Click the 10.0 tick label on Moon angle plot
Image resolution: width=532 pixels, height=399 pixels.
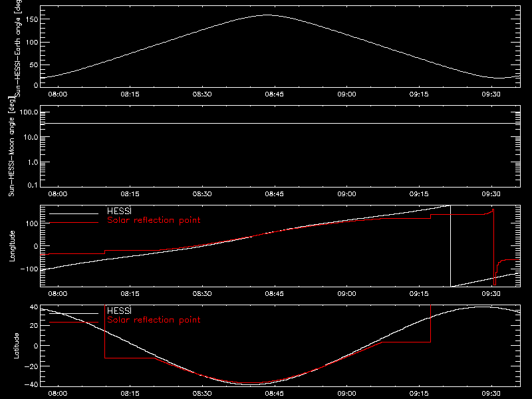pyautogui.click(x=31, y=137)
